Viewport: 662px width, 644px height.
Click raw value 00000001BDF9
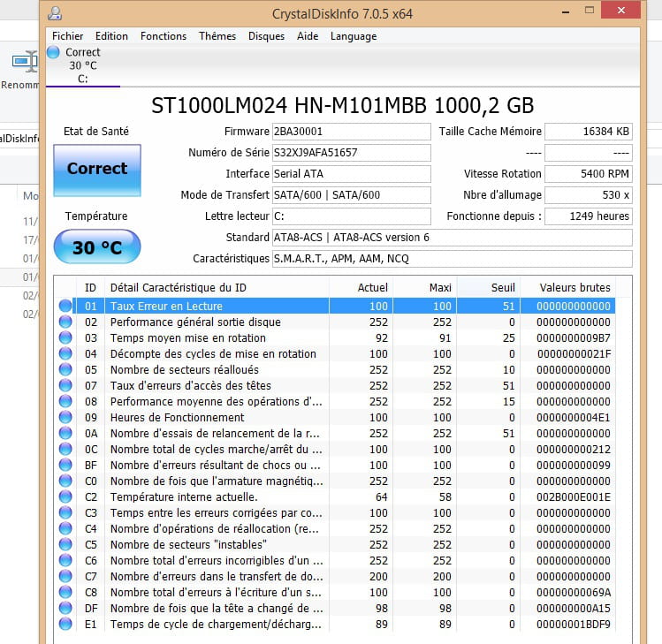click(574, 625)
